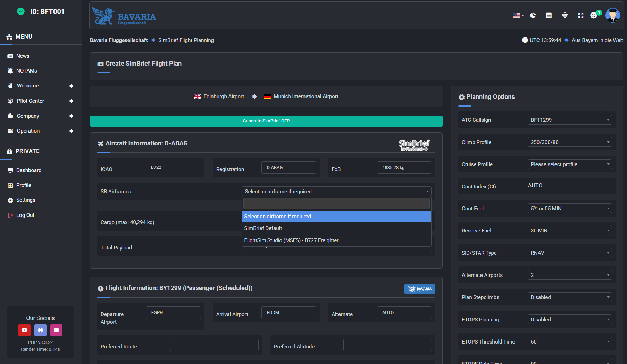Expand the Pilot Center submenu arrow
Viewport: 627px width, 364px height.
(71, 101)
